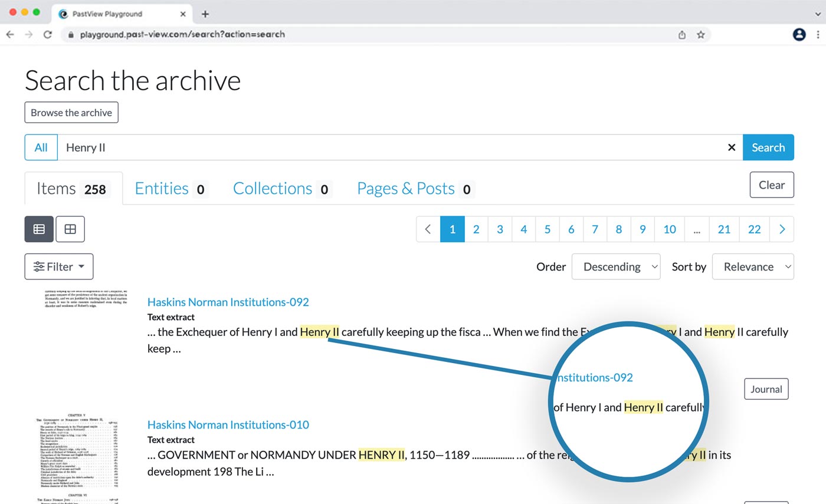Open thumbnail of Institutions-010 page
The width and height of the screenshot is (826, 504).
pos(77,457)
